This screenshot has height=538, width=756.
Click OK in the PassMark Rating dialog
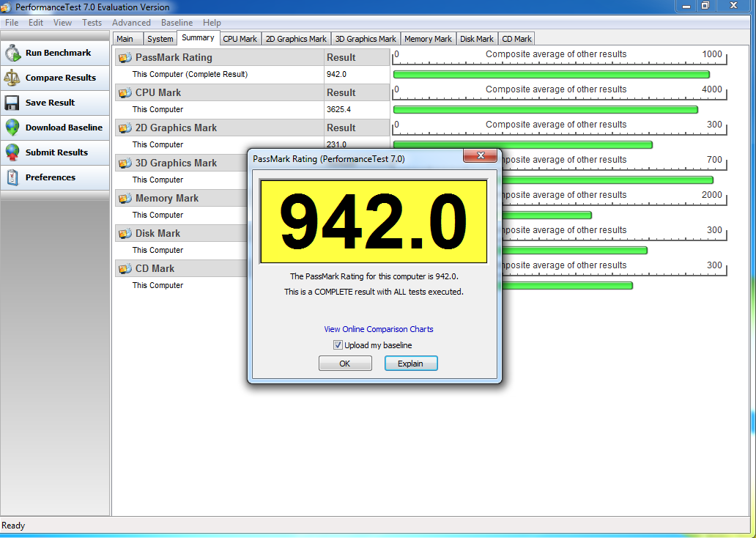(x=345, y=364)
